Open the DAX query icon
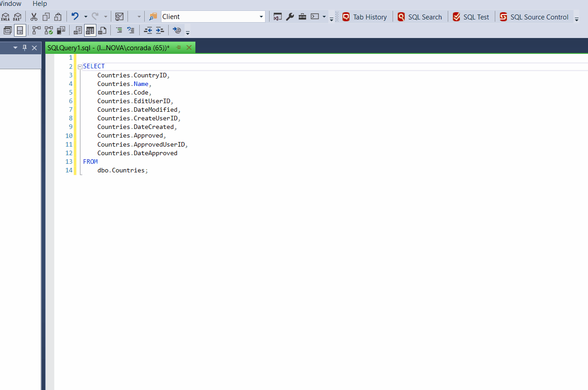The width and height of the screenshot is (588, 390). (17, 17)
